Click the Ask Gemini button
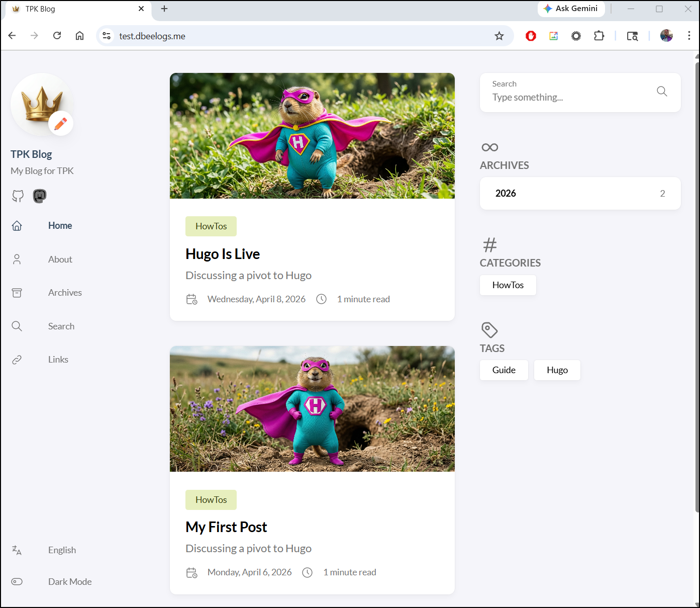The height and width of the screenshot is (608, 700). (x=571, y=9)
